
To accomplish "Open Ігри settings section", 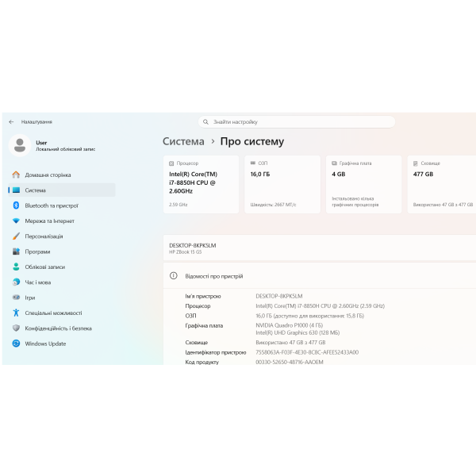I will [62, 297].
